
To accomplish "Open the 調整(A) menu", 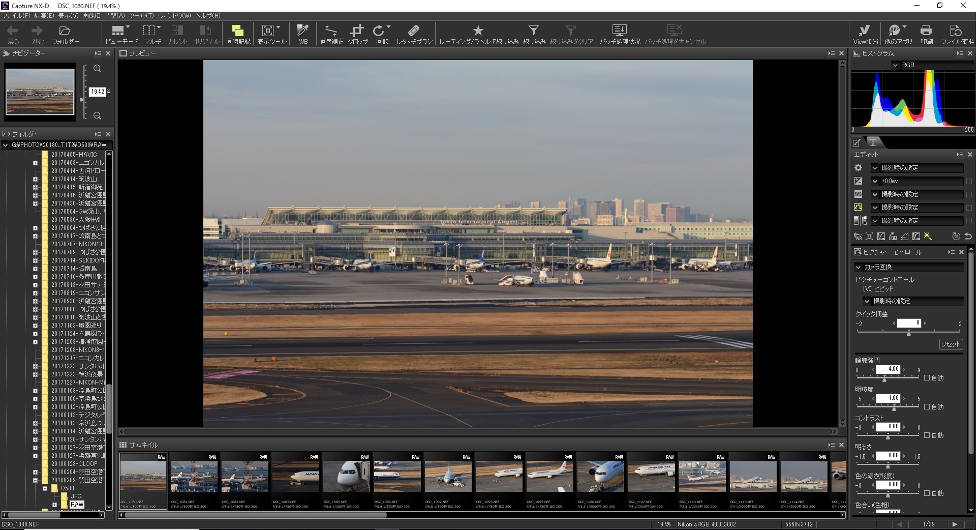I will click(114, 16).
